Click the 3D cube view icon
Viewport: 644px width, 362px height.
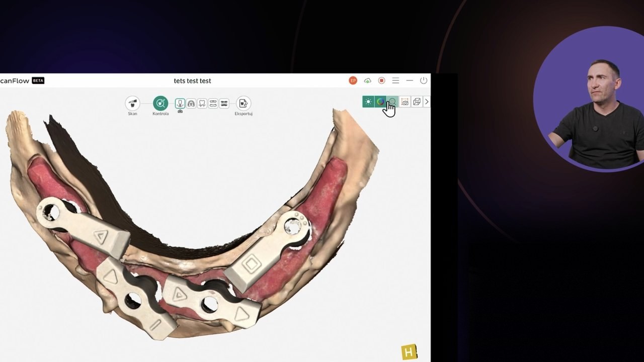tap(417, 102)
